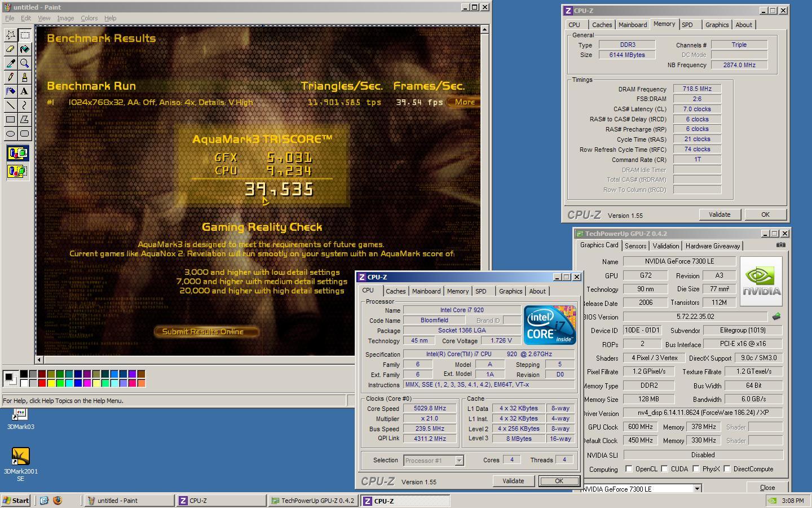Switch to TechPowerUp GPU-Z taskbar button
Screen dimensions: 812x508
[x=313, y=501]
